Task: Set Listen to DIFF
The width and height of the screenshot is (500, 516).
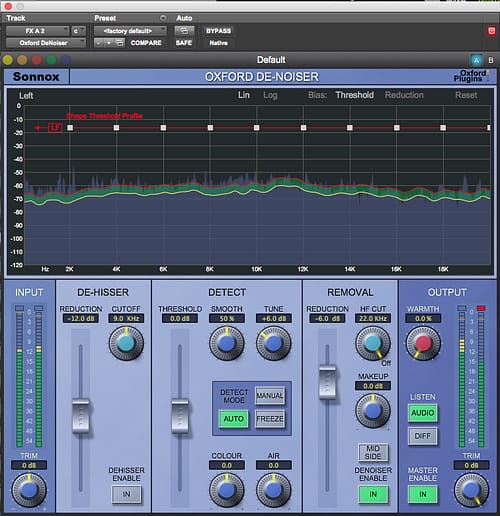Action: [423, 436]
